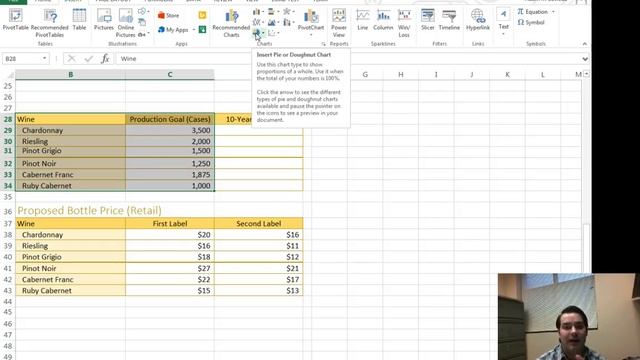Image resolution: width=640 pixels, height=360 pixels.
Task: Open the My Apps dropdown
Action: [x=176, y=30]
